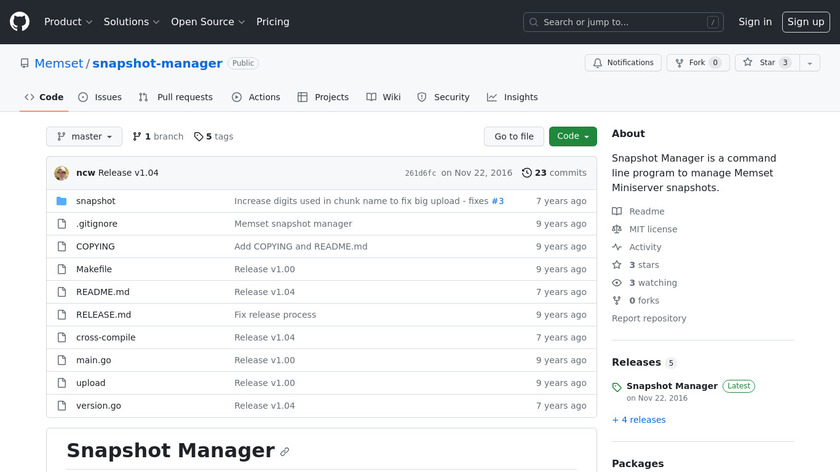The width and height of the screenshot is (840, 472).
Task: Click the + 4 releases link
Action: [x=639, y=419]
